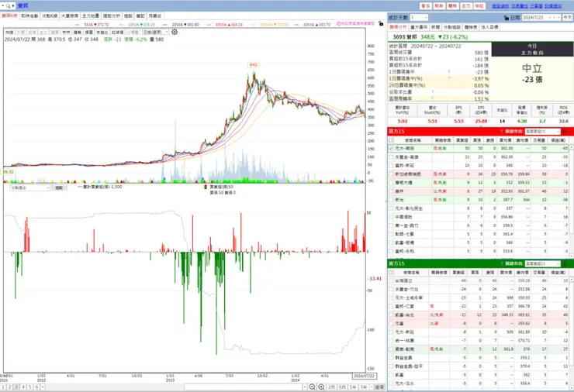
Task: Switch to the 月營收 tab
Action: [155, 16]
